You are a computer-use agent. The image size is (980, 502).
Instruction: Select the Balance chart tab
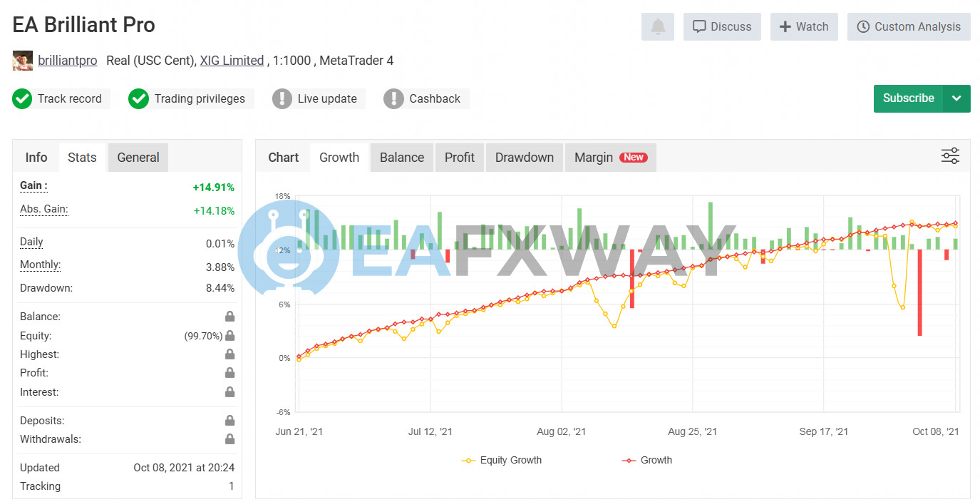(402, 158)
